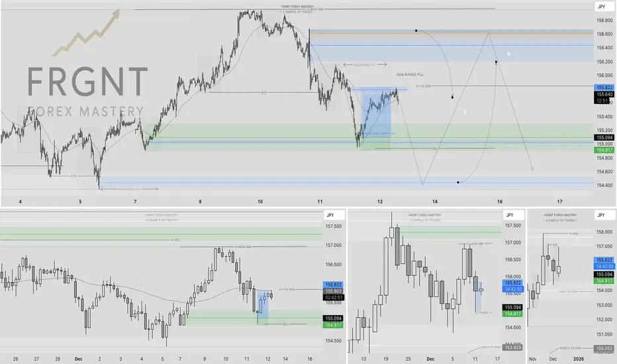Click the 155.000 price axis label
Screen dimensions: 617x364
point(604,144)
